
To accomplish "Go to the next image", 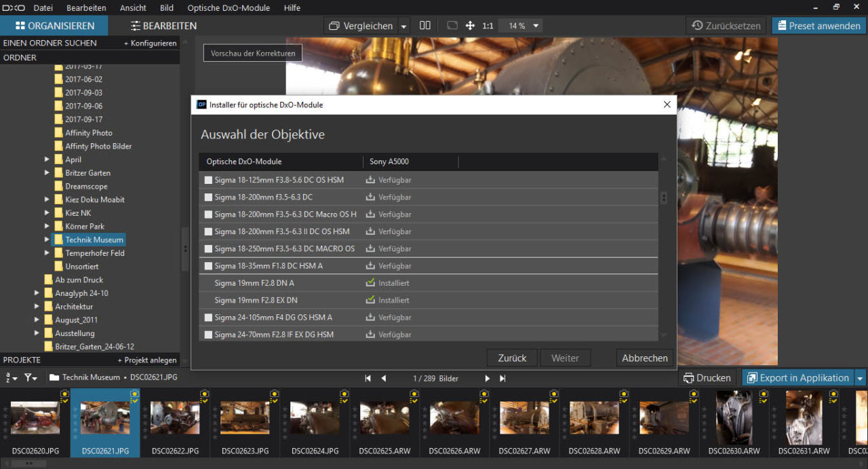I will (x=487, y=378).
